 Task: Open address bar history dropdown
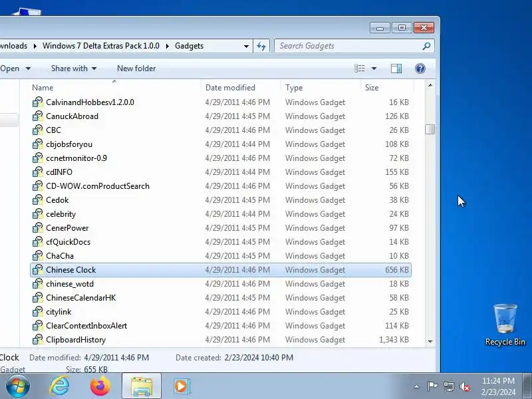(246, 46)
